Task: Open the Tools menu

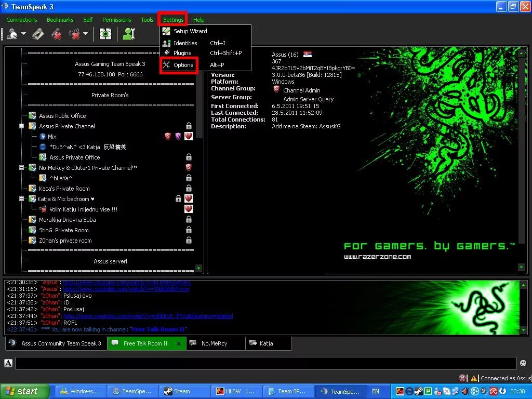Action: [147, 20]
